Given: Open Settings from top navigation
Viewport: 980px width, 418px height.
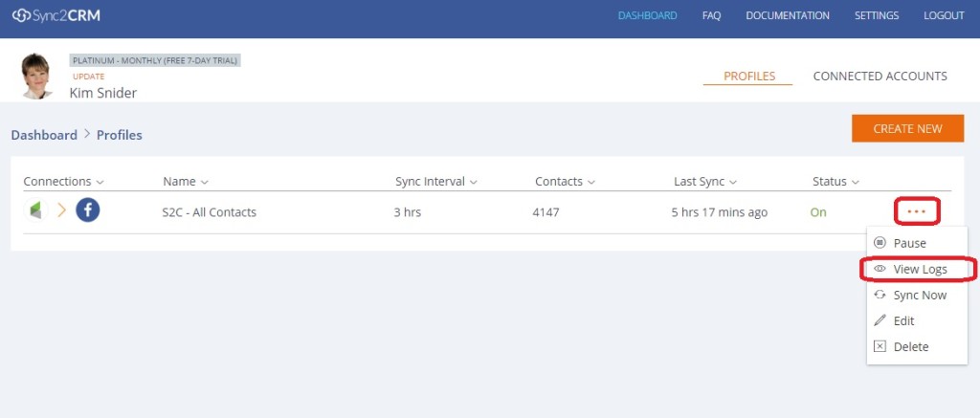Looking at the screenshot, I should [x=877, y=15].
